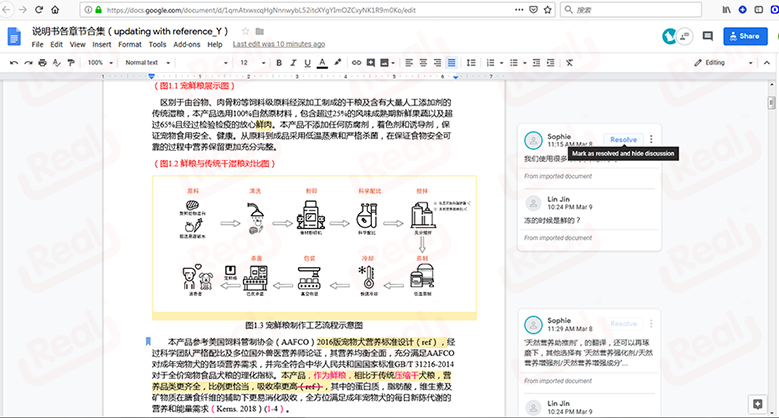Screen dimensions: 779x418
Task: Toggle Bold formatting
Action: click(281, 62)
